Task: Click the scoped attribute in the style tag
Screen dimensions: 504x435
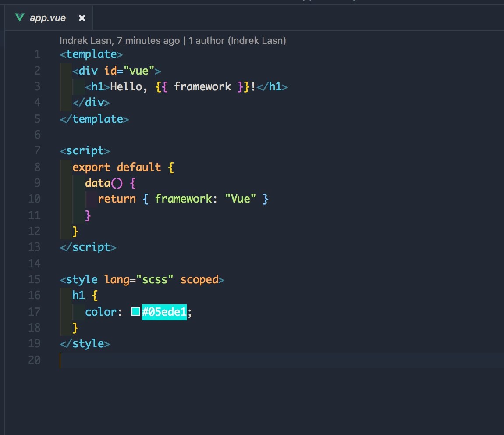Action: pos(199,280)
